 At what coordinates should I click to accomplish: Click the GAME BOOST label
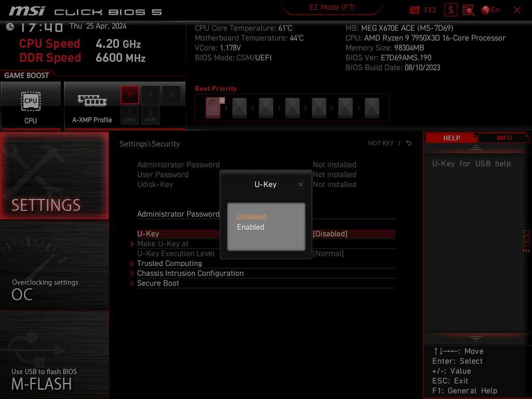(26, 75)
